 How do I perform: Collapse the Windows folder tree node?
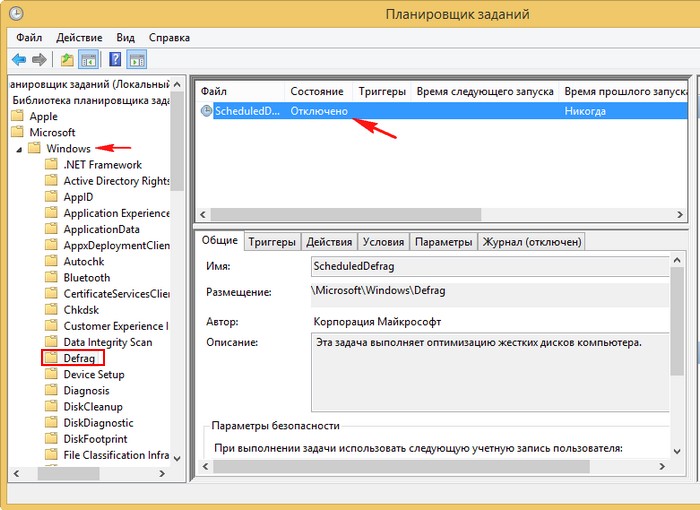[x=19, y=149]
